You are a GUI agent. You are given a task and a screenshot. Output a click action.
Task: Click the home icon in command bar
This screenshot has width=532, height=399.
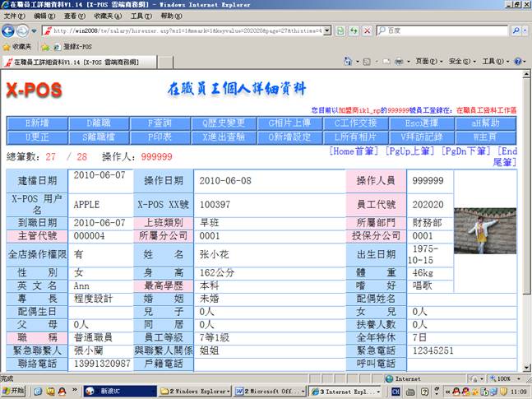348,62
